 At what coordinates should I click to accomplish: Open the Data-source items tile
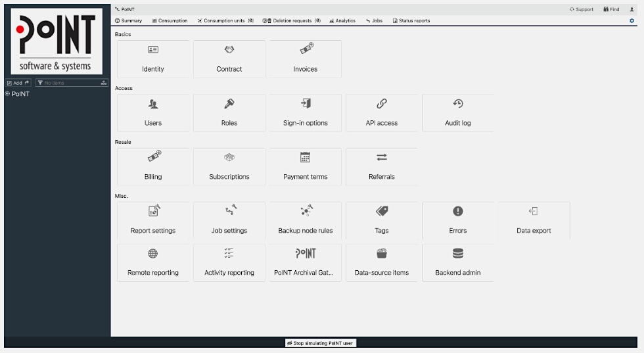382,262
